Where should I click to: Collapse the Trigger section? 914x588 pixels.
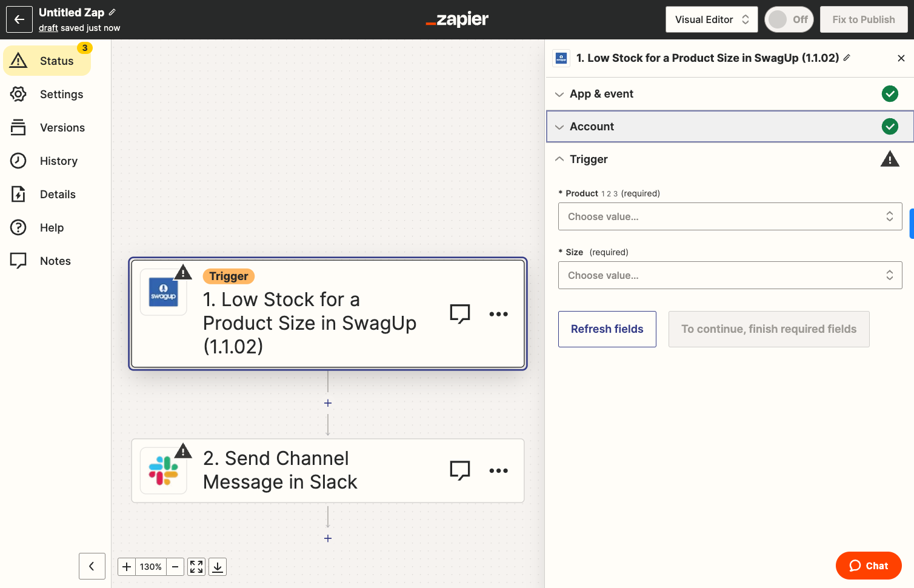[730, 159]
